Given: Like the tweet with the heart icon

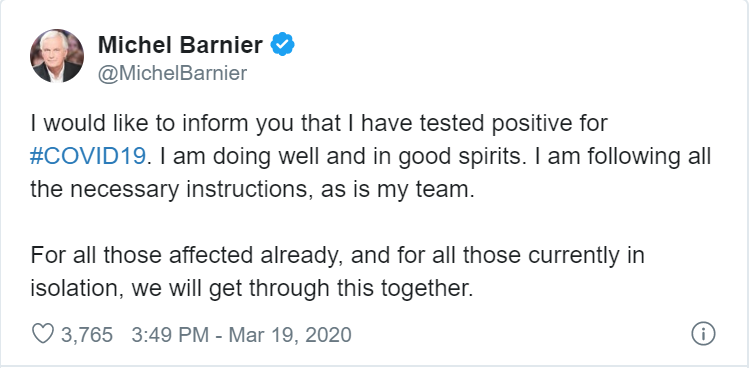Looking at the screenshot, I should click(43, 334).
